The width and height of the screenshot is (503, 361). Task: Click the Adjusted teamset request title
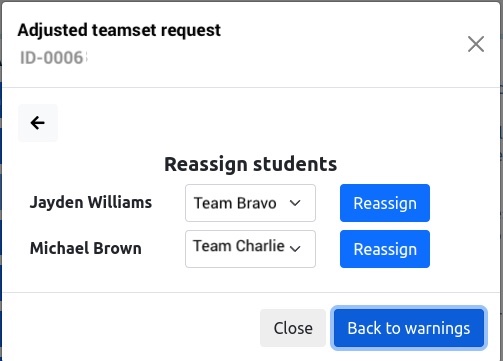pos(119,30)
